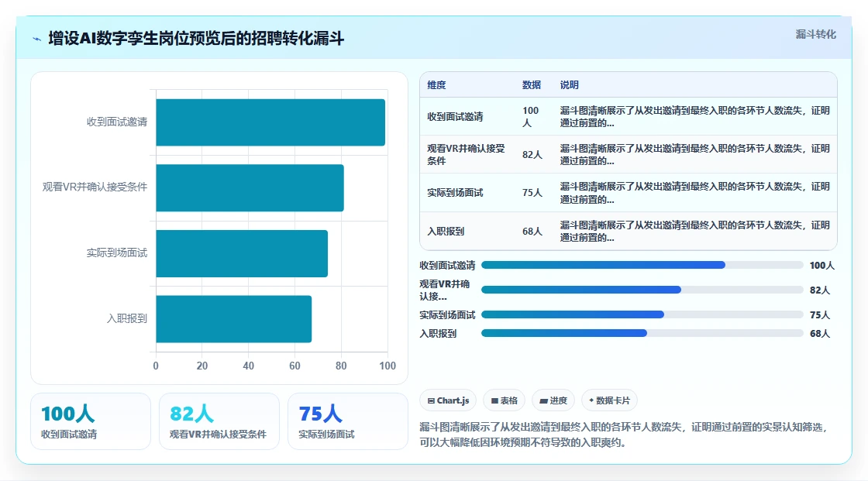Click the 实际到场面试 chart bar

[x=242, y=253]
